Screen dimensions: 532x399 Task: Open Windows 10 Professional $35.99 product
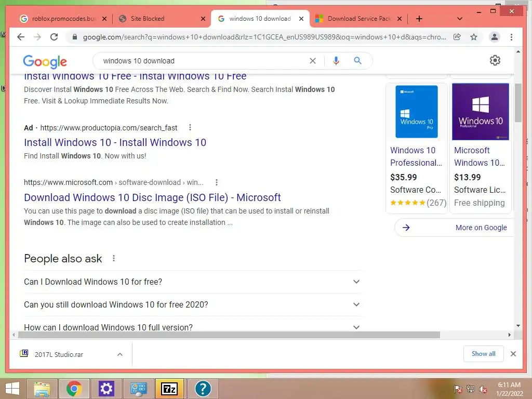pos(416,156)
